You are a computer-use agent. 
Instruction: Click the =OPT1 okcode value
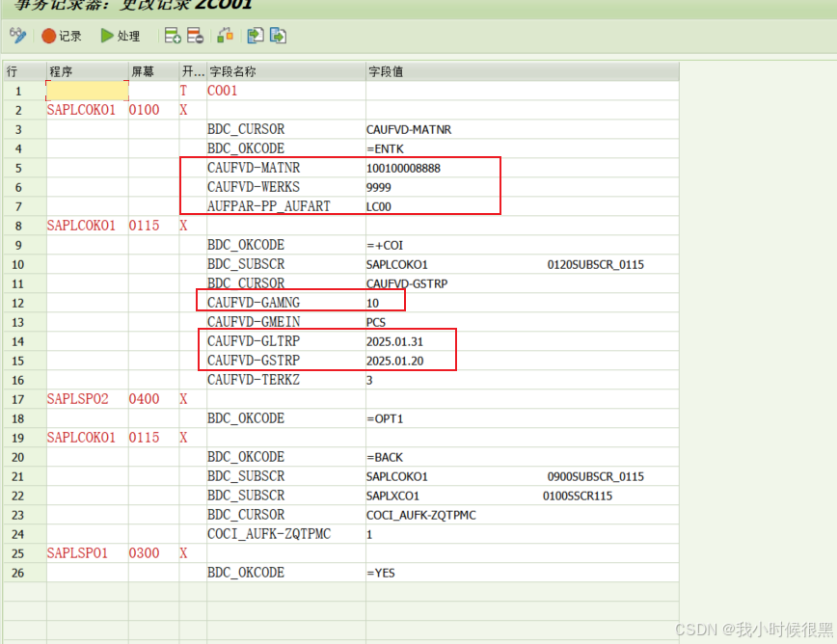click(385, 418)
